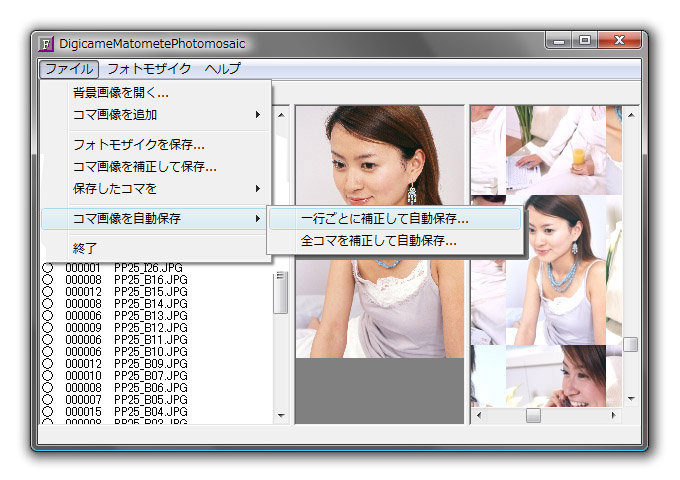Image resolution: width=680 pixels, height=480 pixels.
Task: Open the ヘルプ menu
Action: pyautogui.click(x=222, y=69)
